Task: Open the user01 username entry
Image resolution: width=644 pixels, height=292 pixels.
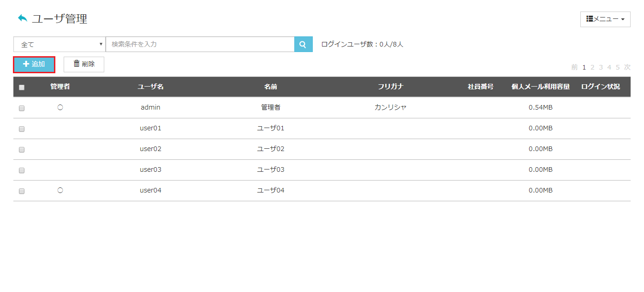Action: point(150,128)
